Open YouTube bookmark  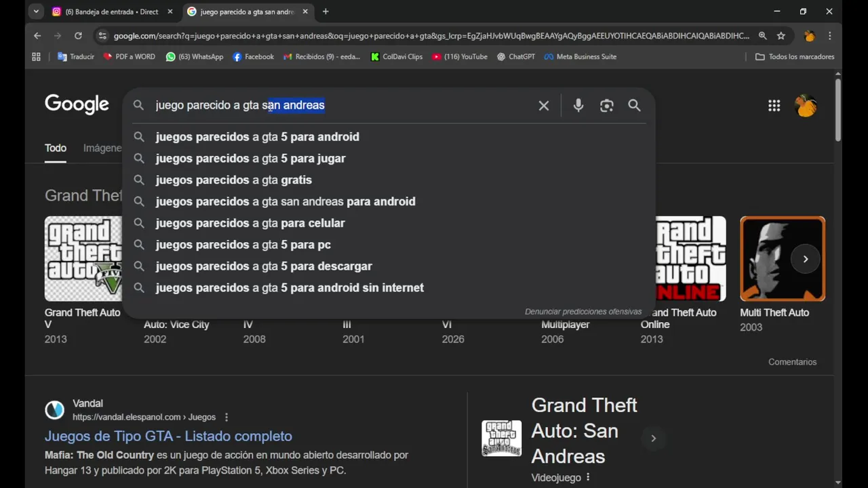[460, 57]
